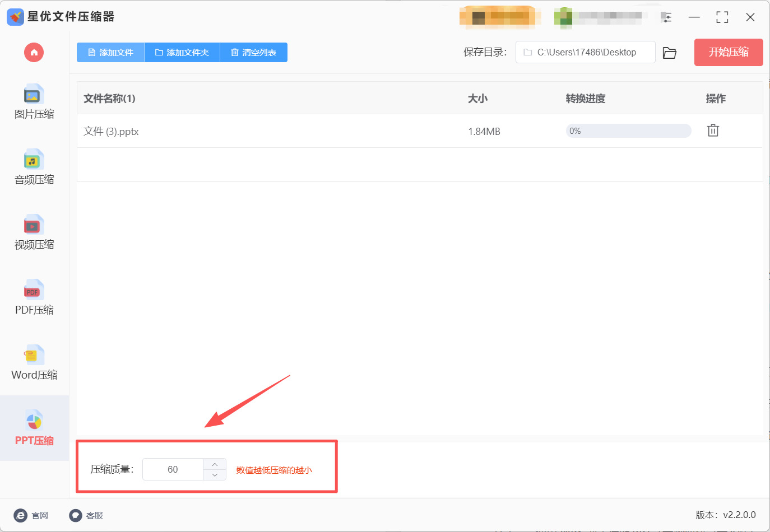Open the Word压缩 section
Image resolution: width=770 pixels, height=532 pixels.
tap(34, 363)
